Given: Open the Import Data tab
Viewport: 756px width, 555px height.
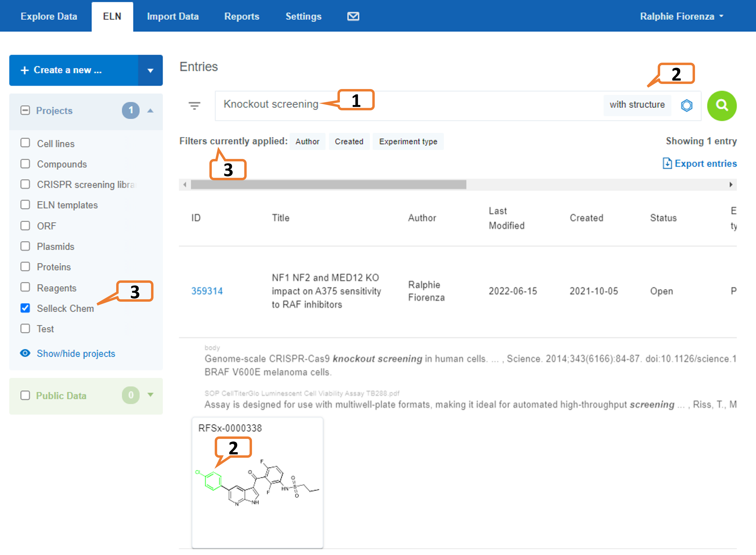Looking at the screenshot, I should pyautogui.click(x=173, y=16).
